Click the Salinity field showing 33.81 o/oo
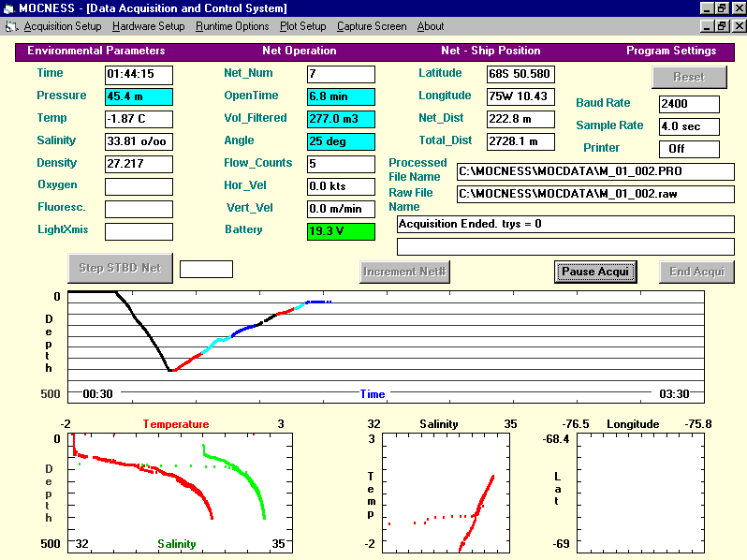 click(x=139, y=141)
